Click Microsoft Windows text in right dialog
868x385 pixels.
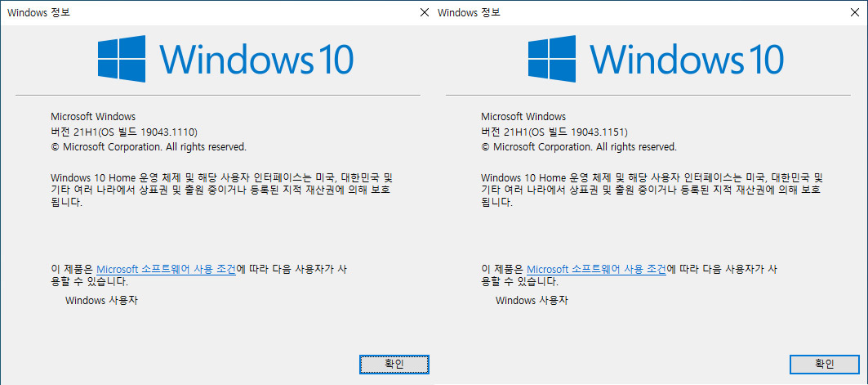(x=523, y=117)
